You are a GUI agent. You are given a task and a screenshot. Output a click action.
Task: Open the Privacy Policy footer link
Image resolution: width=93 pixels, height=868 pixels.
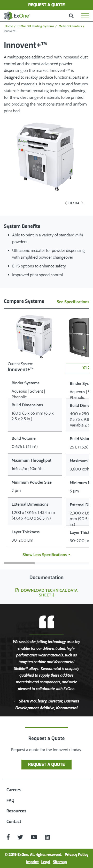coord(76,854)
